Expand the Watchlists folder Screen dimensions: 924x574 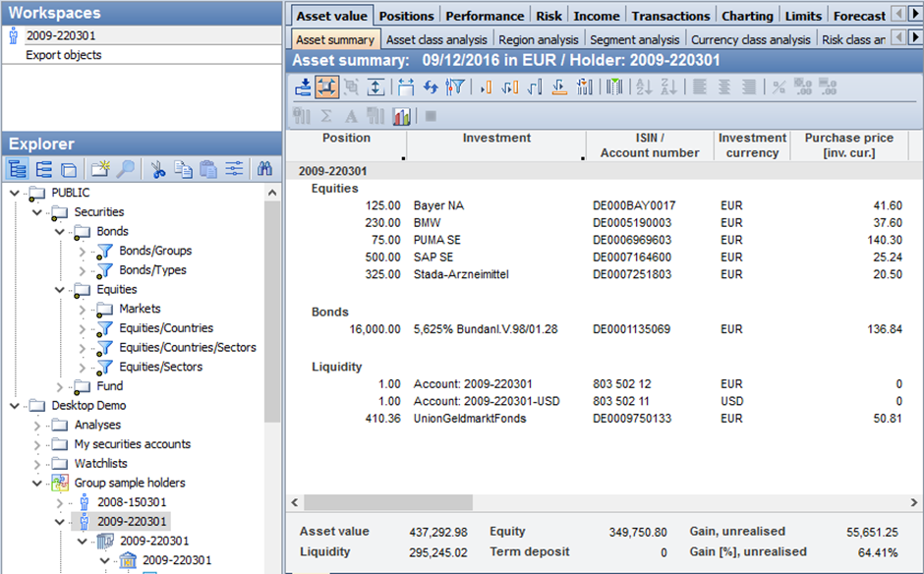[x=37, y=464]
